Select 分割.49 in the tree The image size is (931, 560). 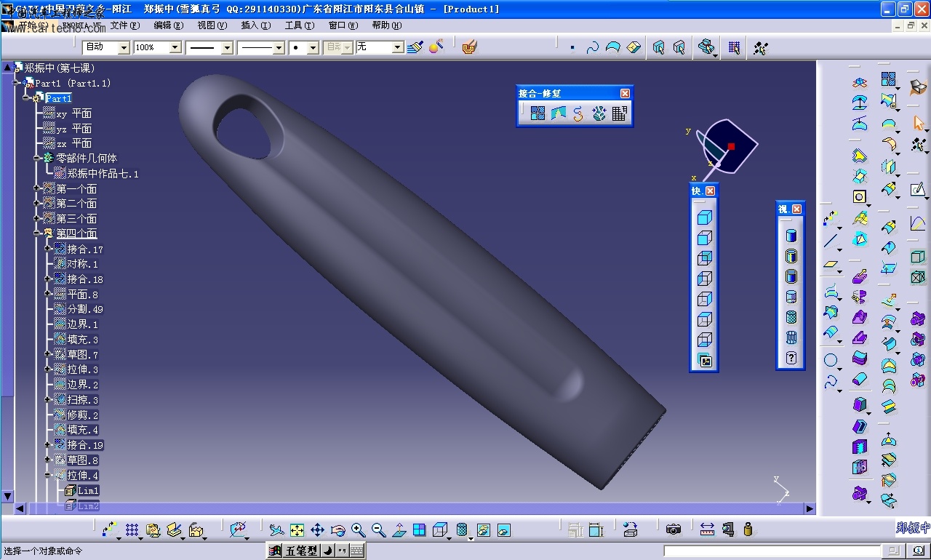tap(86, 309)
